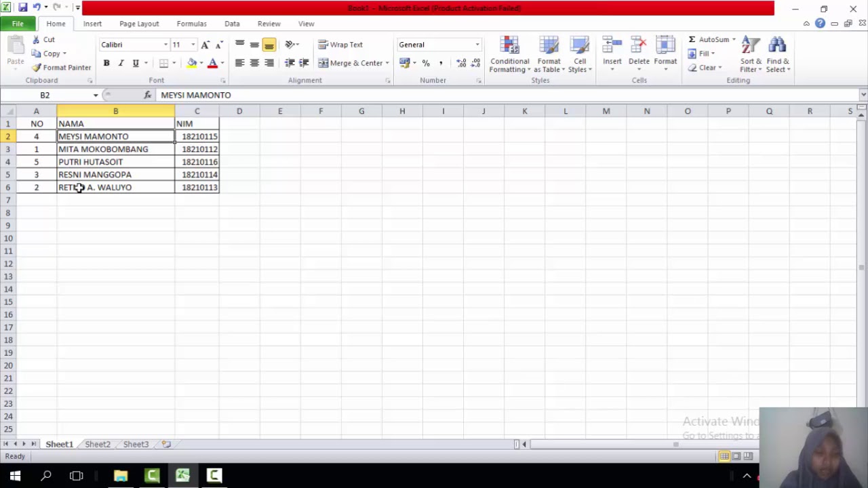The image size is (868, 488).
Task: Click Increase Font Size icon
Action: tap(205, 45)
